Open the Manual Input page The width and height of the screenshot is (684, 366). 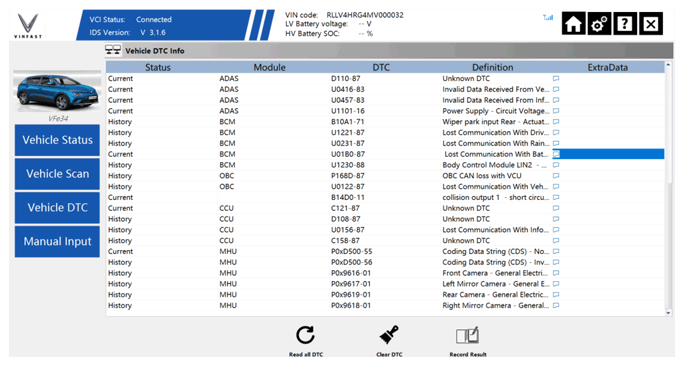tap(57, 241)
